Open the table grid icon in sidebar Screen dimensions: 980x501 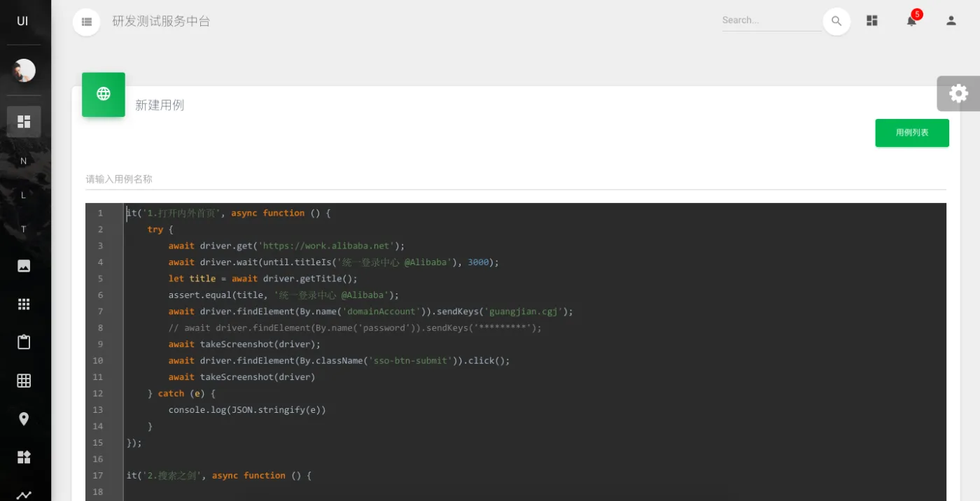pos(24,381)
